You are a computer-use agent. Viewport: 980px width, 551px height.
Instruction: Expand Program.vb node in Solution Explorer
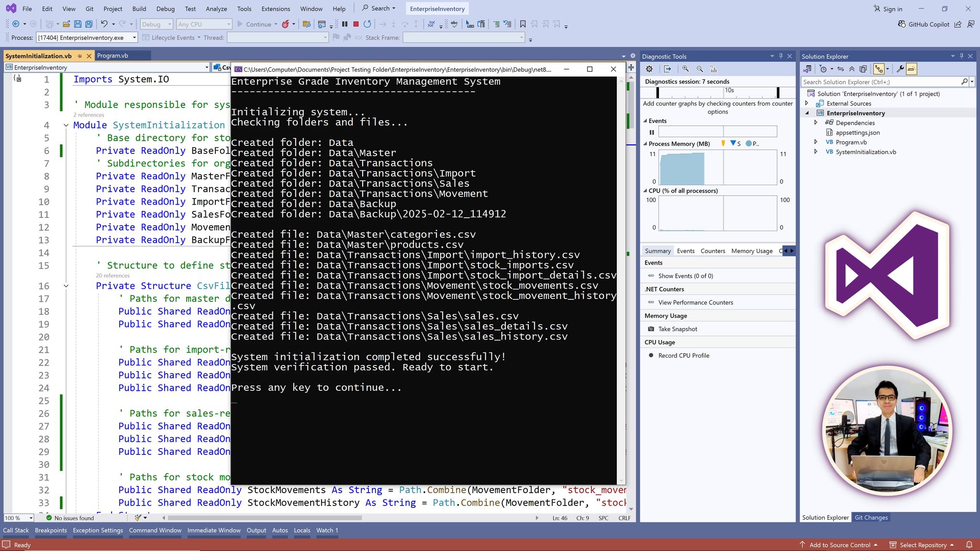(x=816, y=142)
